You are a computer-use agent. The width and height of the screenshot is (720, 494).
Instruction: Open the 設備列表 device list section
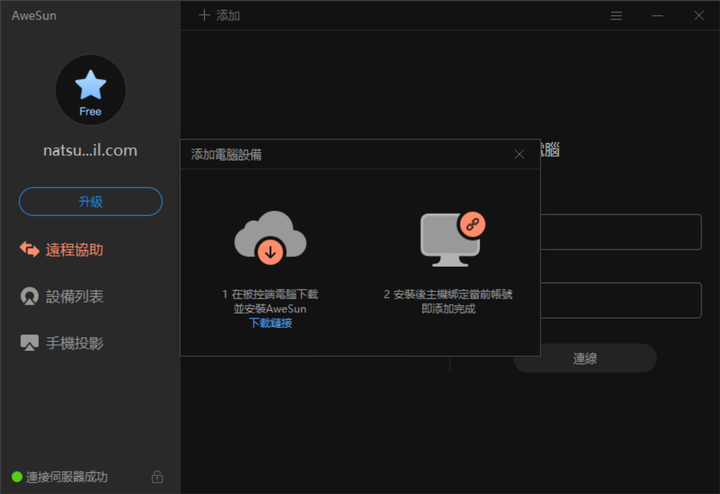[62, 297]
